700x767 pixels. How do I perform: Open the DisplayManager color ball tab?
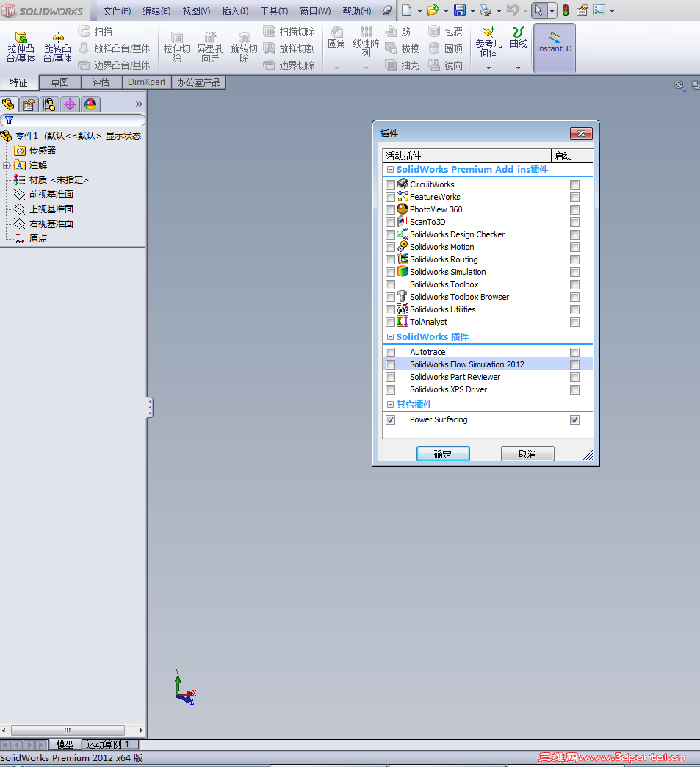tap(90, 104)
